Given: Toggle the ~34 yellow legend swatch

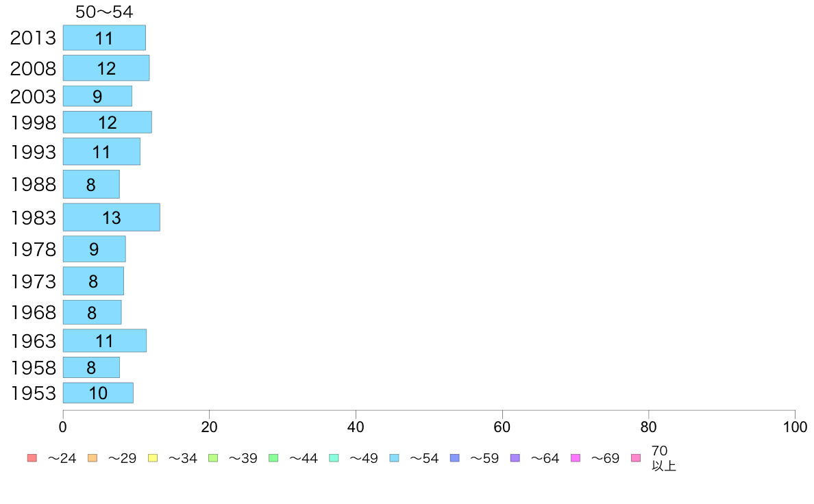Looking at the screenshot, I should tap(153, 458).
